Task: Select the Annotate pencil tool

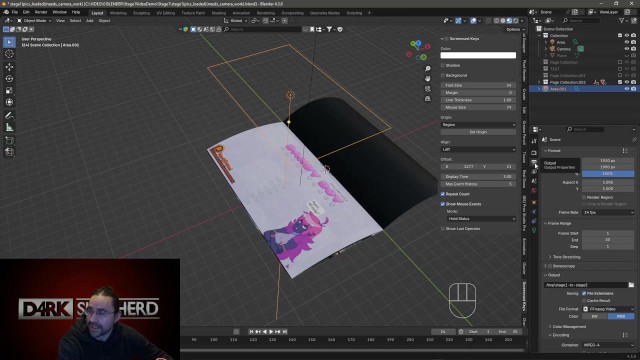Action: [x=9, y=116]
